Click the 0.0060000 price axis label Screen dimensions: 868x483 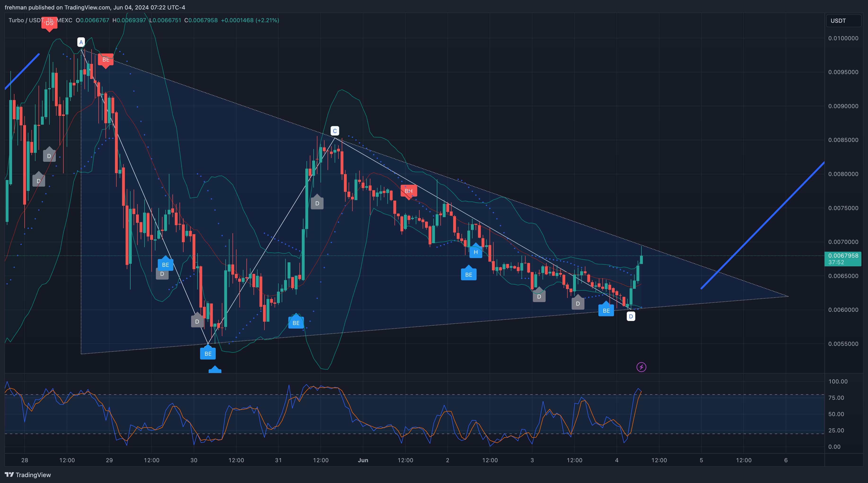[x=843, y=310]
